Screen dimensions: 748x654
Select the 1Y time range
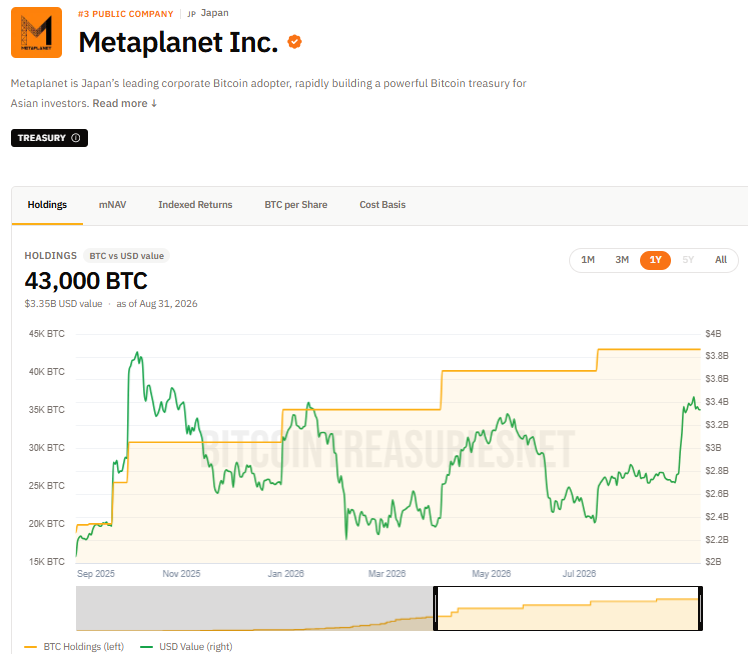pyautogui.click(x=655, y=260)
